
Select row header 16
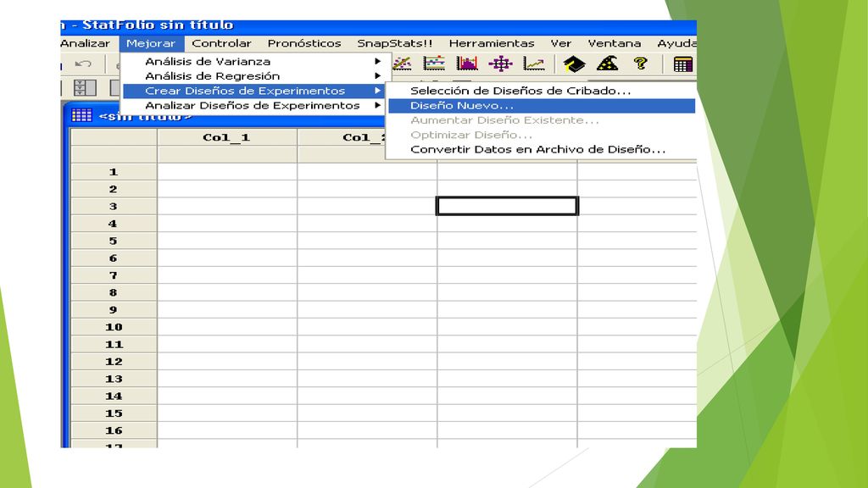coord(114,430)
